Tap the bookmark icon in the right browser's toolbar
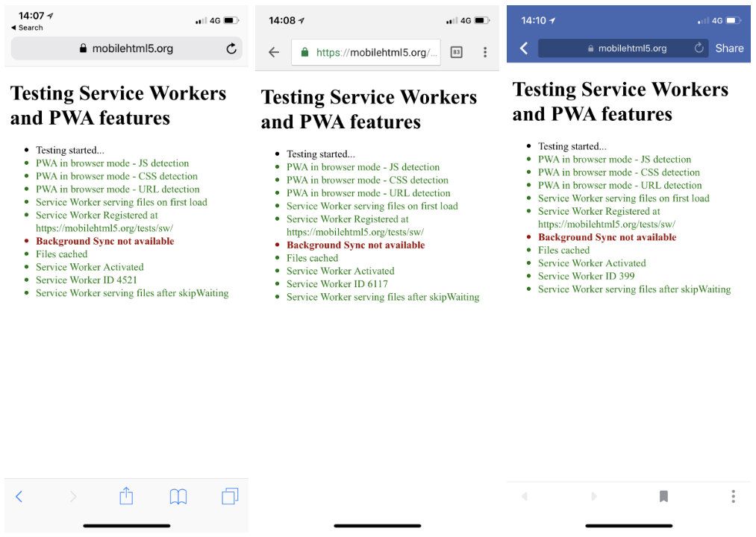This screenshot has height=537, width=756. (x=663, y=496)
